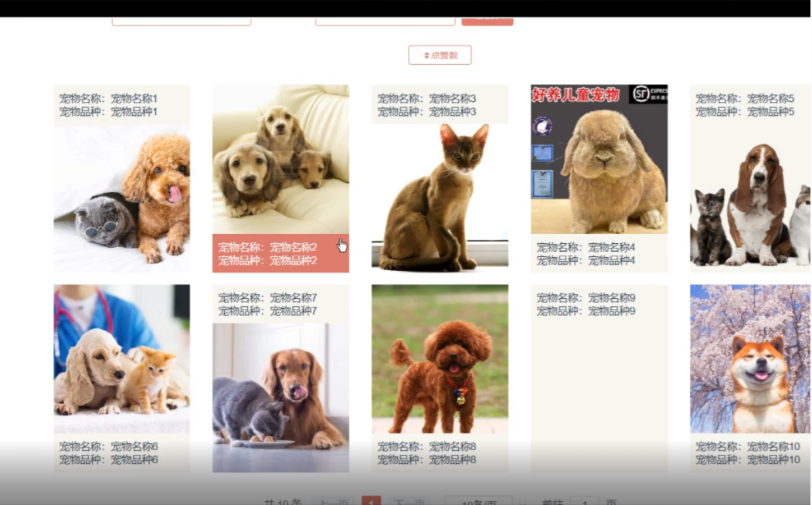The width and height of the screenshot is (812, 505).
Task: Focus the left search input field
Action: pyautogui.click(x=181, y=20)
